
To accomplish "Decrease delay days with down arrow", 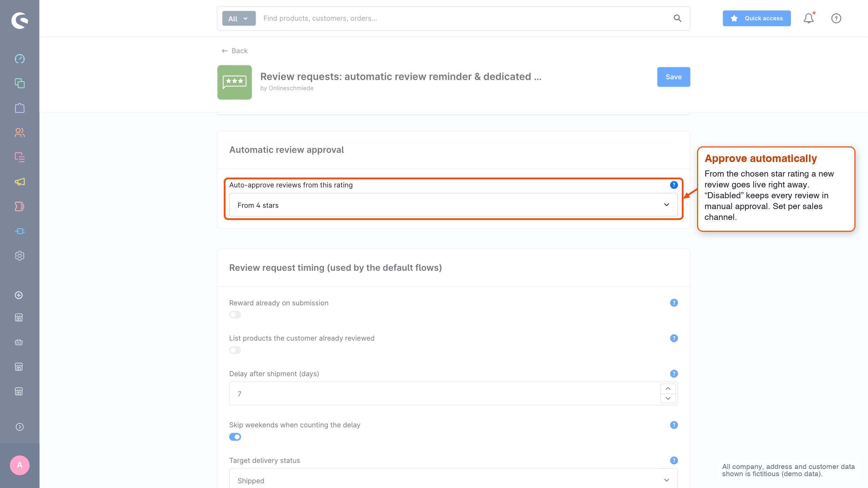I will point(668,398).
